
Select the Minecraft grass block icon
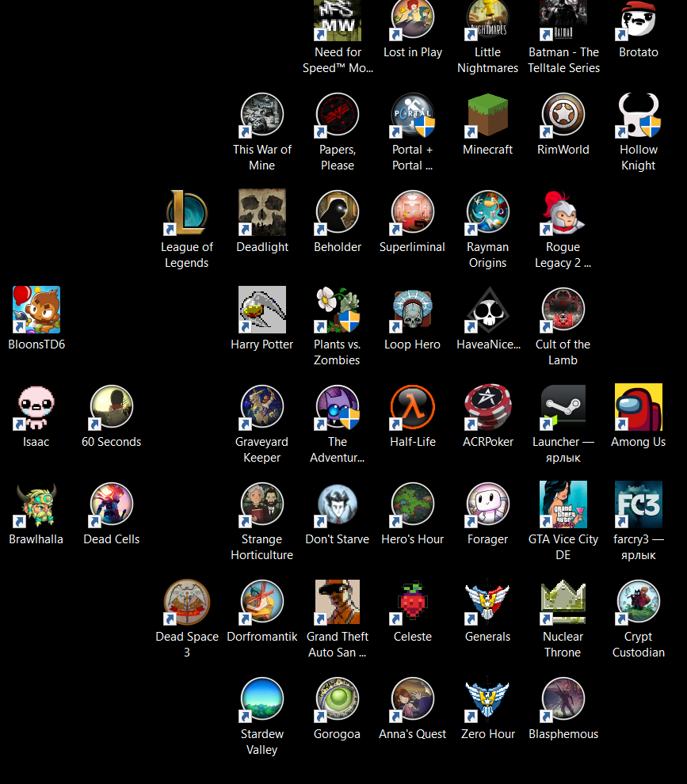click(x=488, y=115)
